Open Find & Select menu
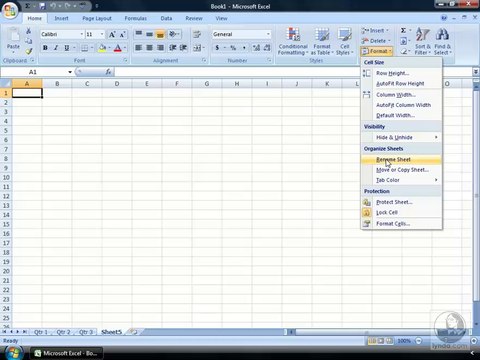Image resolution: width=480 pixels, height=360 pixels. click(x=442, y=41)
